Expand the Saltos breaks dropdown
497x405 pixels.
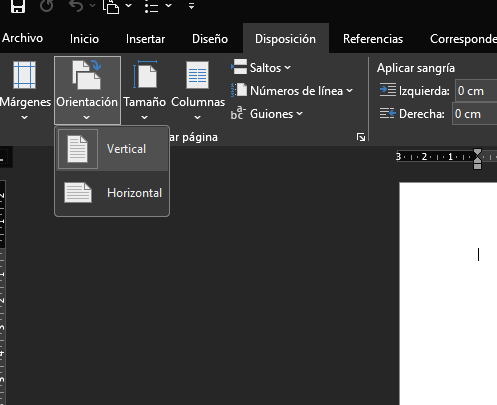261,68
